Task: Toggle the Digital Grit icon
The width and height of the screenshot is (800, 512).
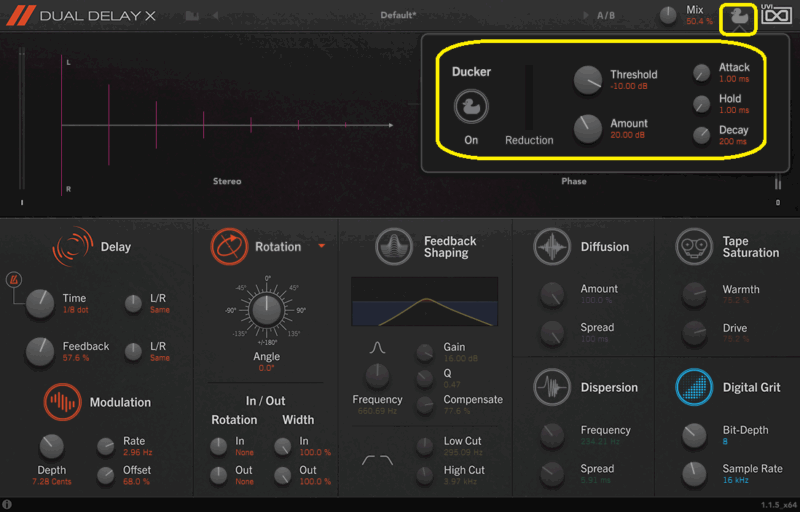Action: (x=693, y=388)
